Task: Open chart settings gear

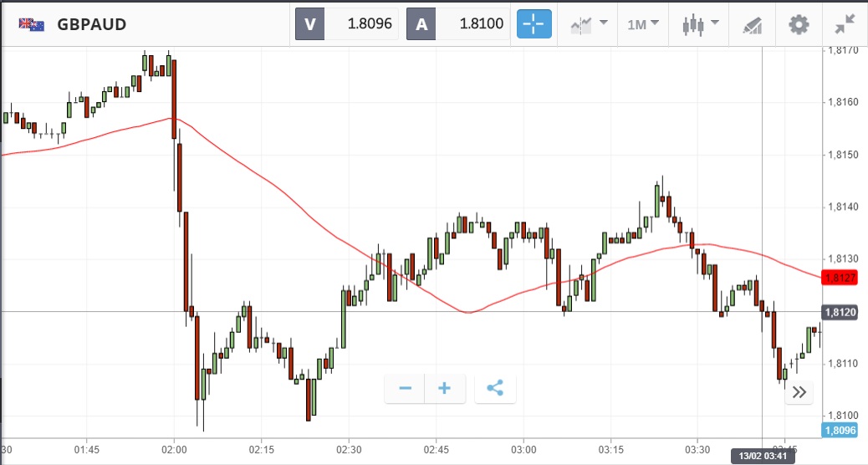Action: [799, 24]
